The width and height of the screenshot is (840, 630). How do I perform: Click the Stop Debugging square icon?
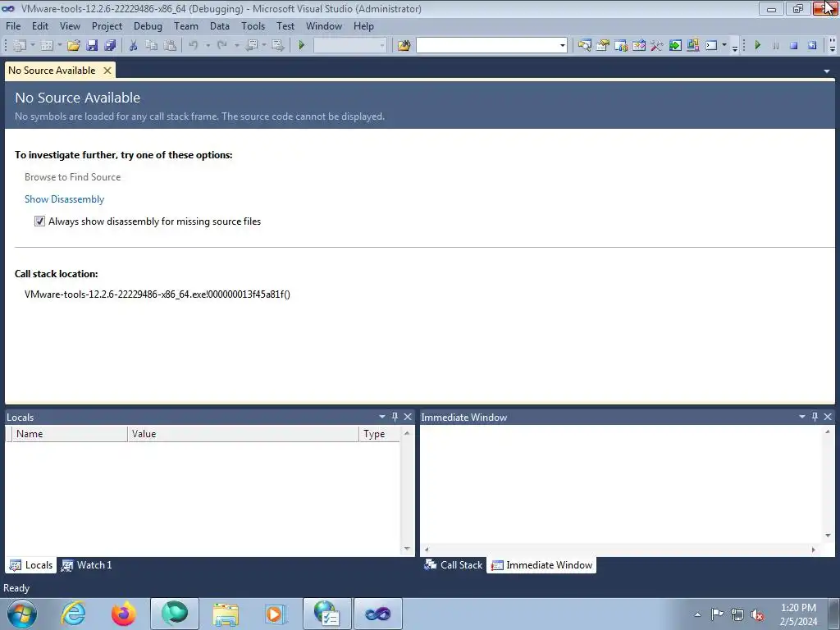(x=794, y=46)
